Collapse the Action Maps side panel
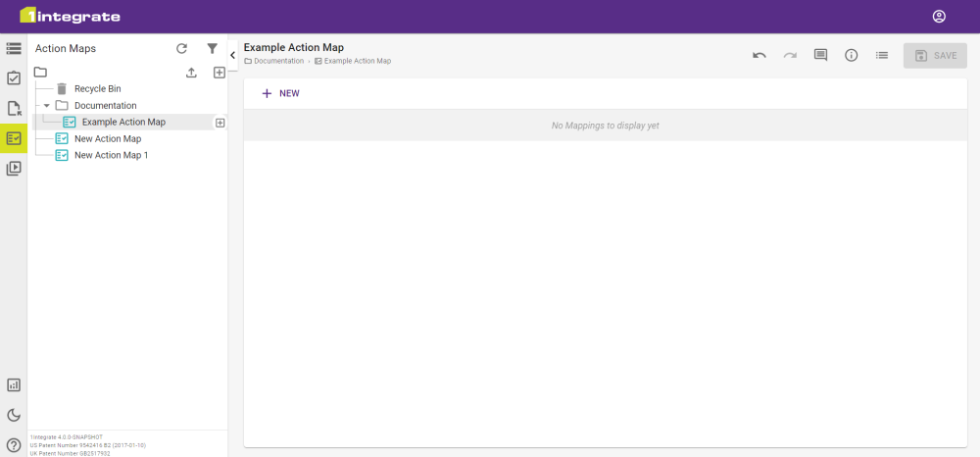The image size is (980, 457). pyautogui.click(x=232, y=56)
